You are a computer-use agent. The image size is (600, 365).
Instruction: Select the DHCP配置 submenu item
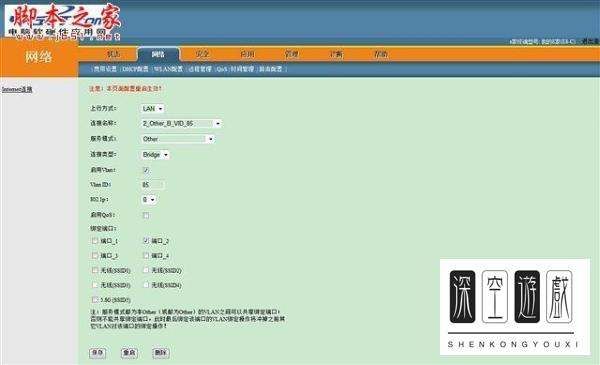coord(135,69)
